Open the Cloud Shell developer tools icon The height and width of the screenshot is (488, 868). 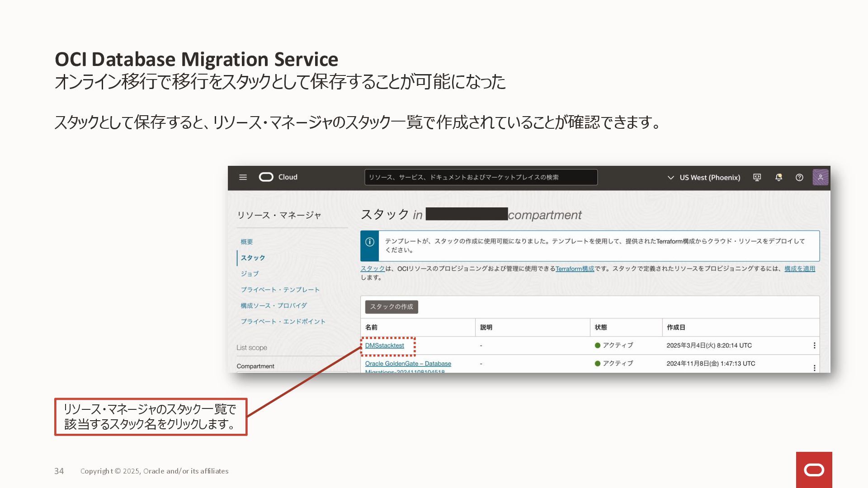tap(757, 178)
